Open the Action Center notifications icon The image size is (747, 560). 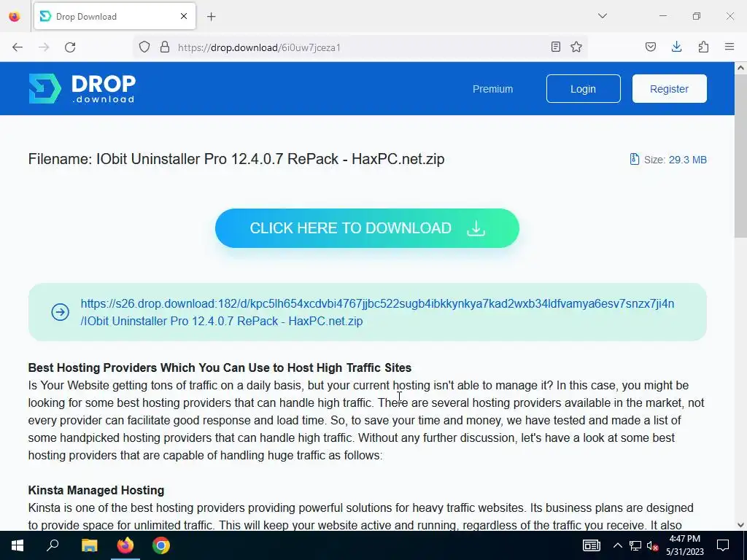coord(723,545)
